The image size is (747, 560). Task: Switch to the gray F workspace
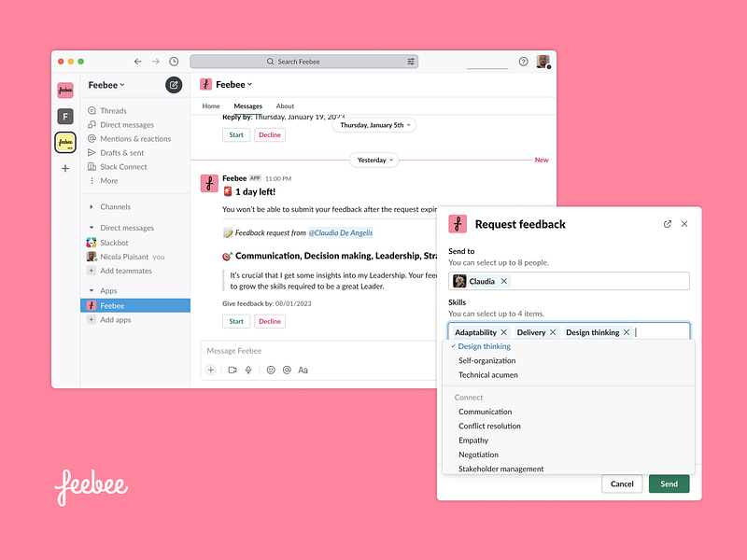coord(65,116)
